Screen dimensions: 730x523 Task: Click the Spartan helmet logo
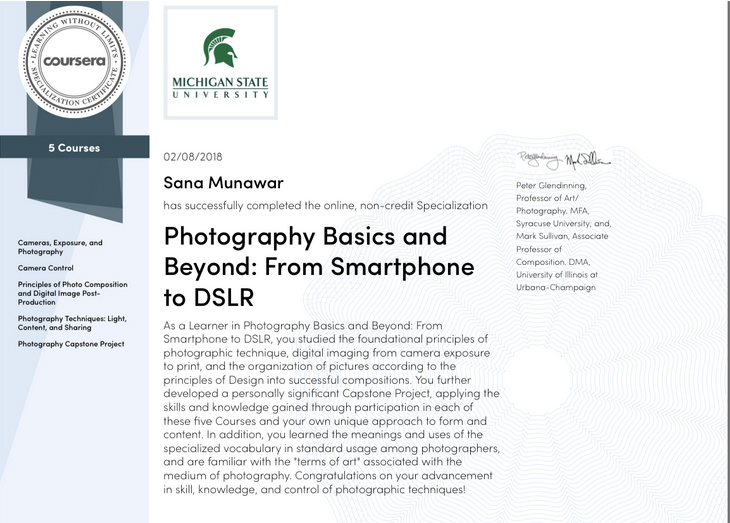[x=220, y=47]
